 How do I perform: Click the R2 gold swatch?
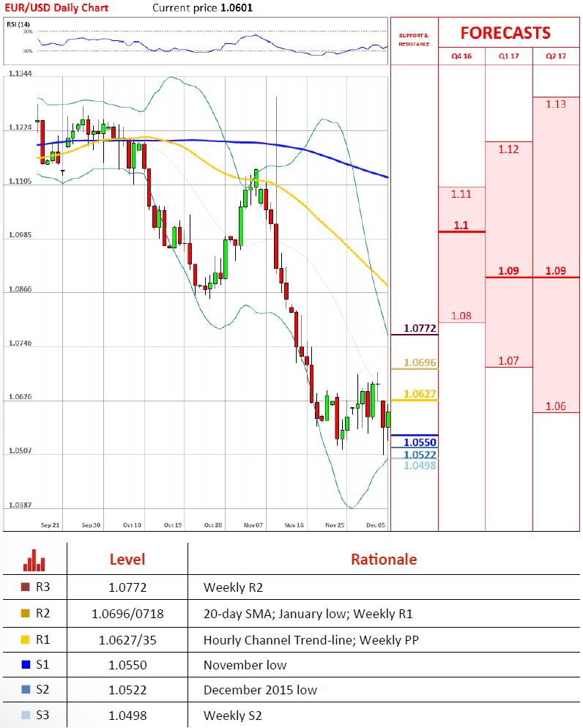click(26, 613)
